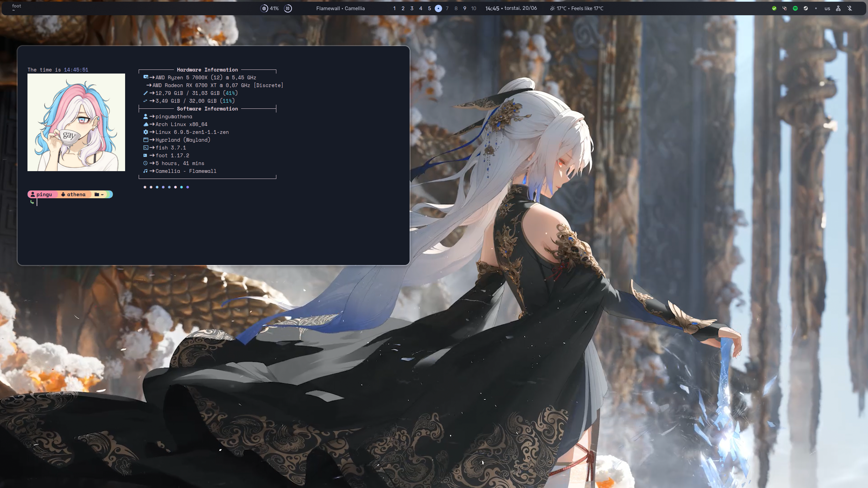This screenshot has height=488, width=868.
Task: Switch to workspace 3
Action: 412,8
